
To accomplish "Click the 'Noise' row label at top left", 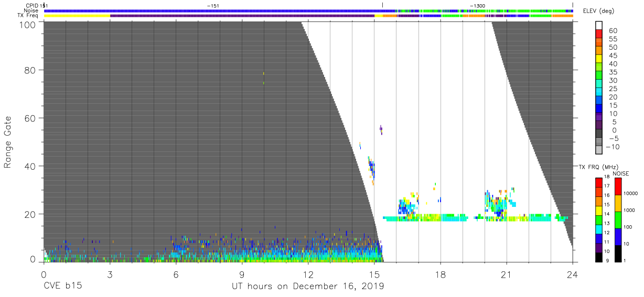I will point(32,10).
